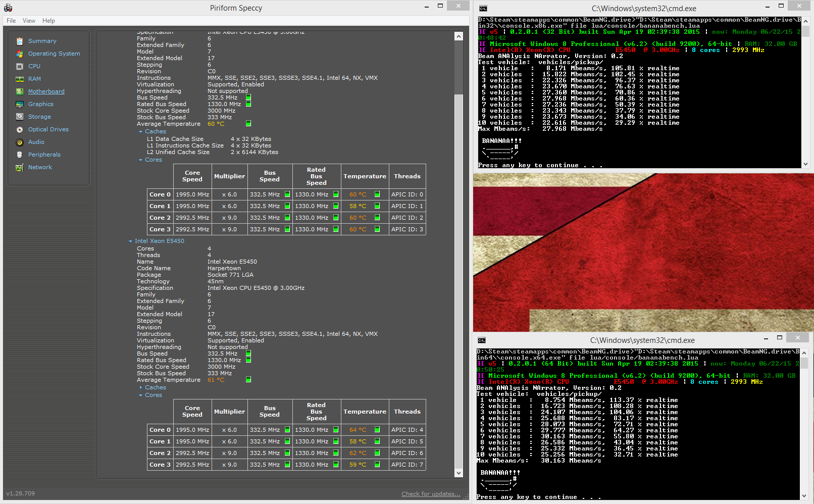Click the 64 °C temperature of APIC ID: 4
Screen dimensions: 814x504
point(358,430)
